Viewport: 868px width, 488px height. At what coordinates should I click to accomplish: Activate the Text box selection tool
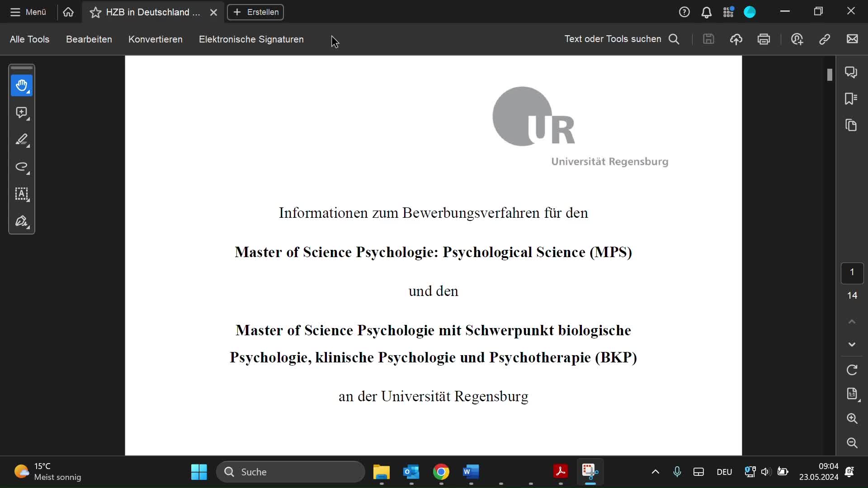(x=22, y=194)
